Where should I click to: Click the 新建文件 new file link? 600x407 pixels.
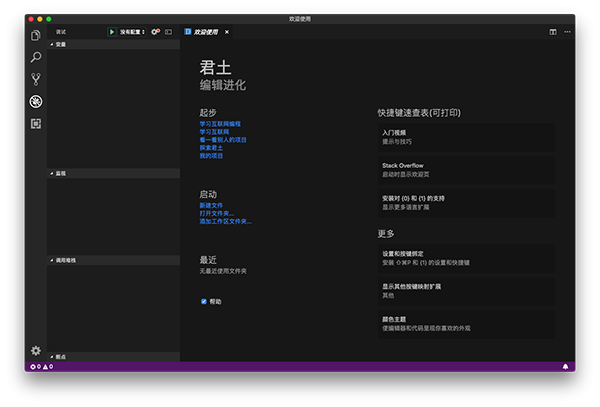click(211, 205)
